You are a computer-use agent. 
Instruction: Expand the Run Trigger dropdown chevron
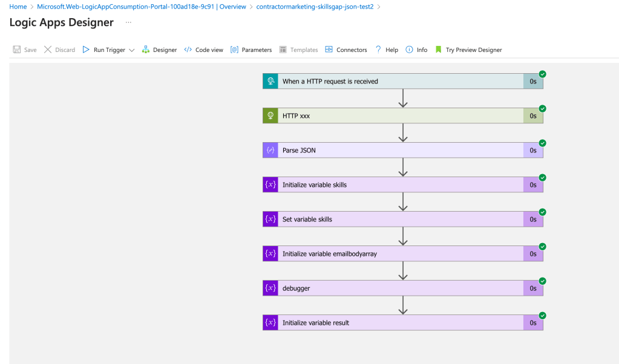tap(132, 50)
